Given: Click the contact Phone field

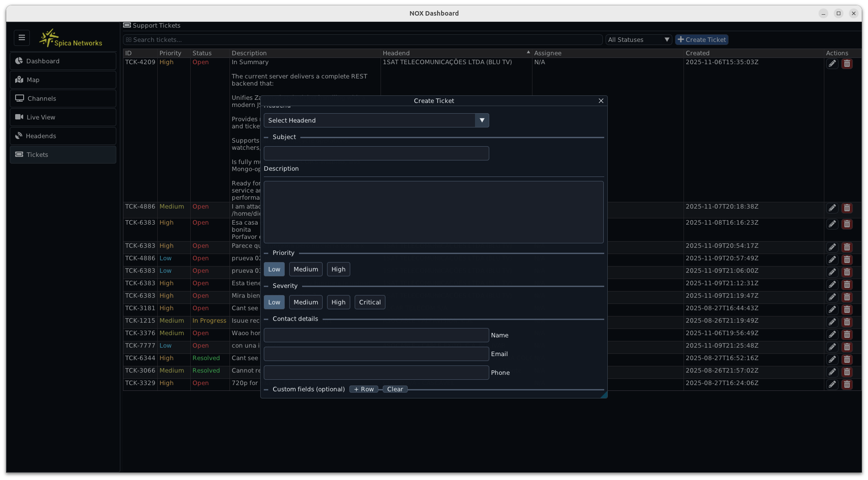Looking at the screenshot, I should click(376, 373).
